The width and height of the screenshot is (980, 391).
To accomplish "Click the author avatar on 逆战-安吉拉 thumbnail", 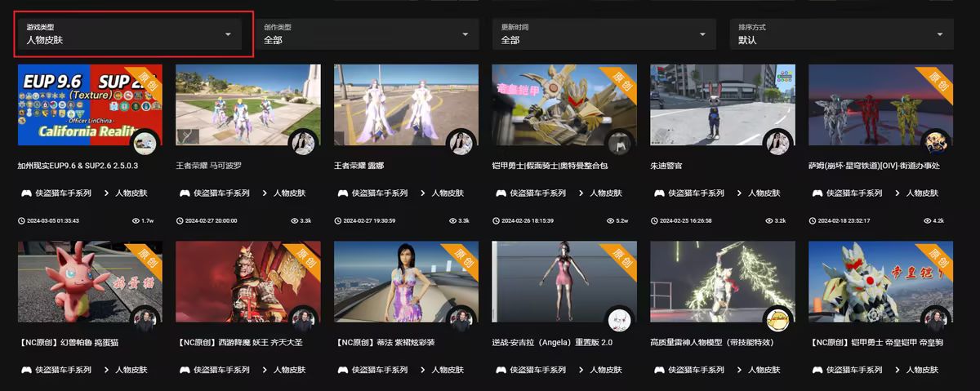I will click(621, 320).
